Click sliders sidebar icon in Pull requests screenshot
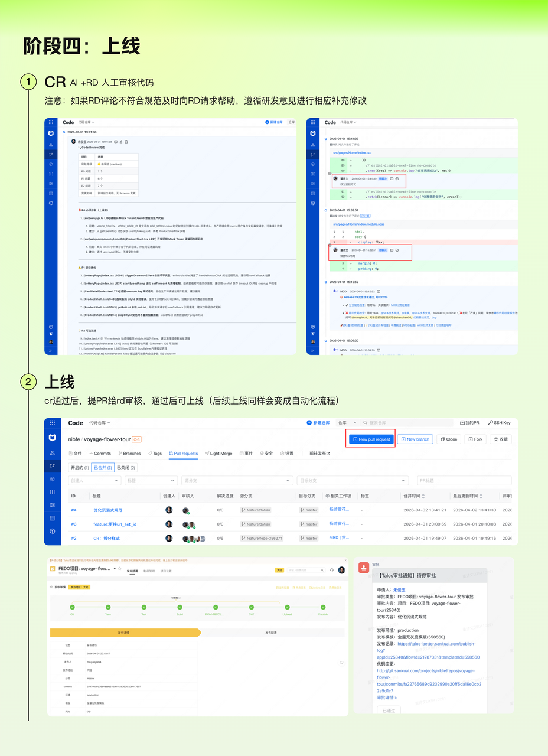 (52, 505)
